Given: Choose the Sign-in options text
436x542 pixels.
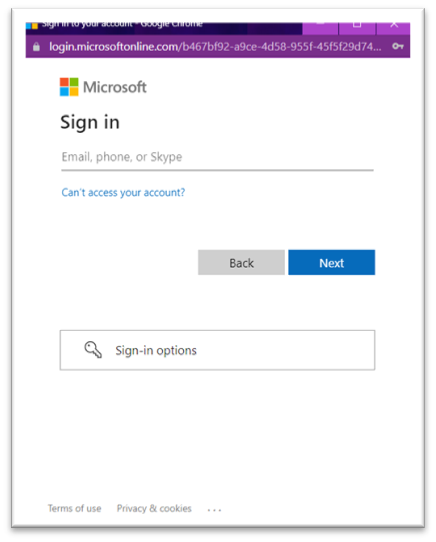Looking at the screenshot, I should pos(156,351).
